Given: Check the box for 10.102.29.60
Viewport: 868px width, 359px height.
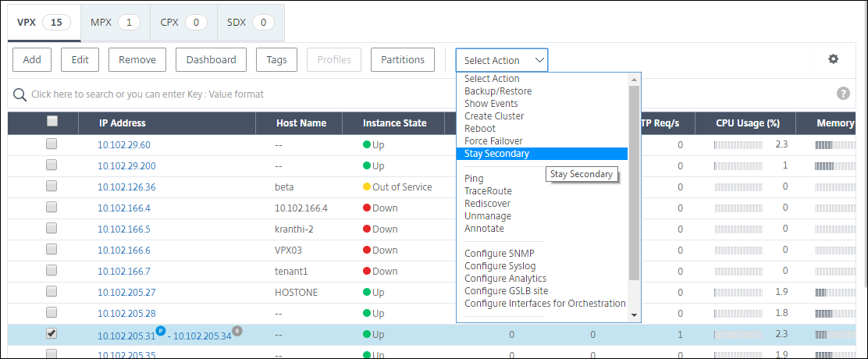Looking at the screenshot, I should coord(52,144).
